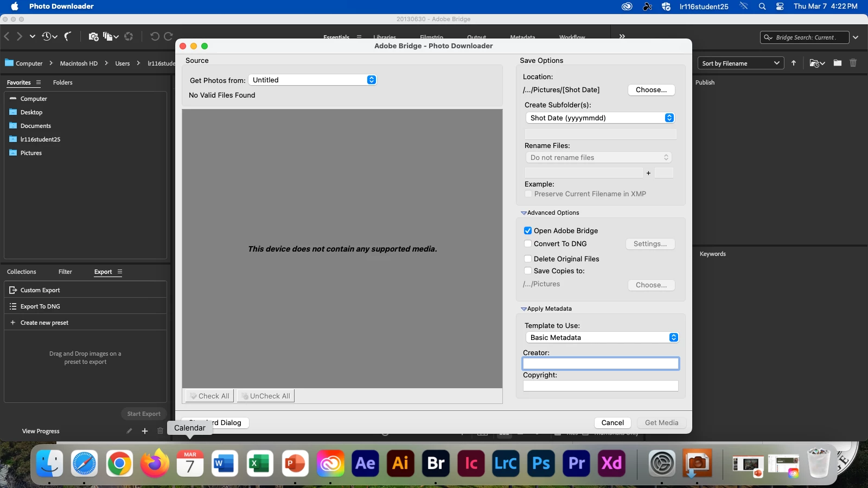Select Pictures in Favorites list

[x=31, y=153]
